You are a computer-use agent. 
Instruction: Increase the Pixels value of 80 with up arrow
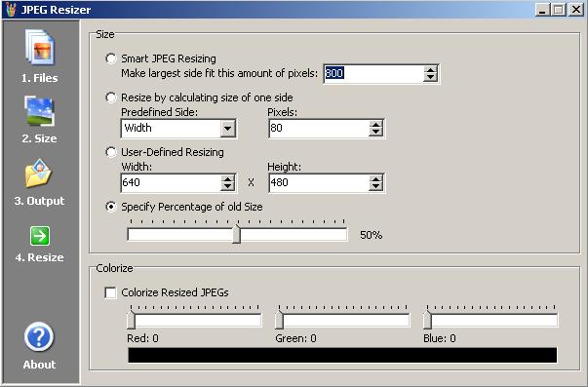[375, 124]
